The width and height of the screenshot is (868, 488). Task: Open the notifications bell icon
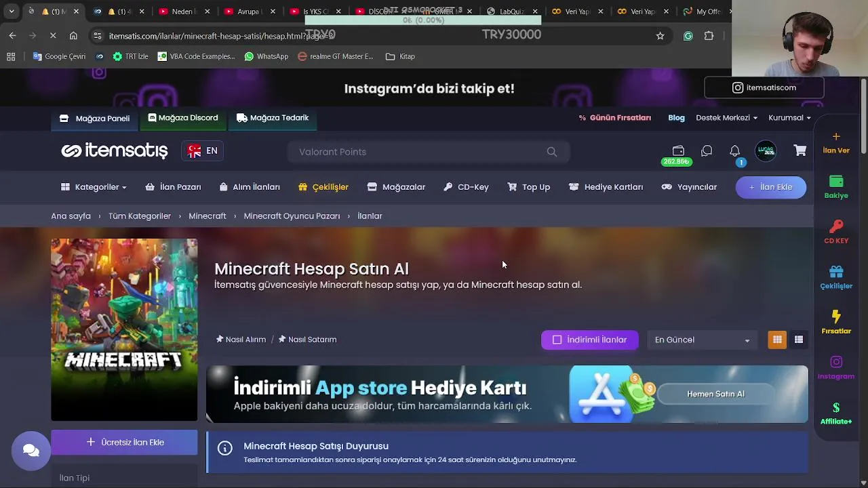tap(734, 151)
